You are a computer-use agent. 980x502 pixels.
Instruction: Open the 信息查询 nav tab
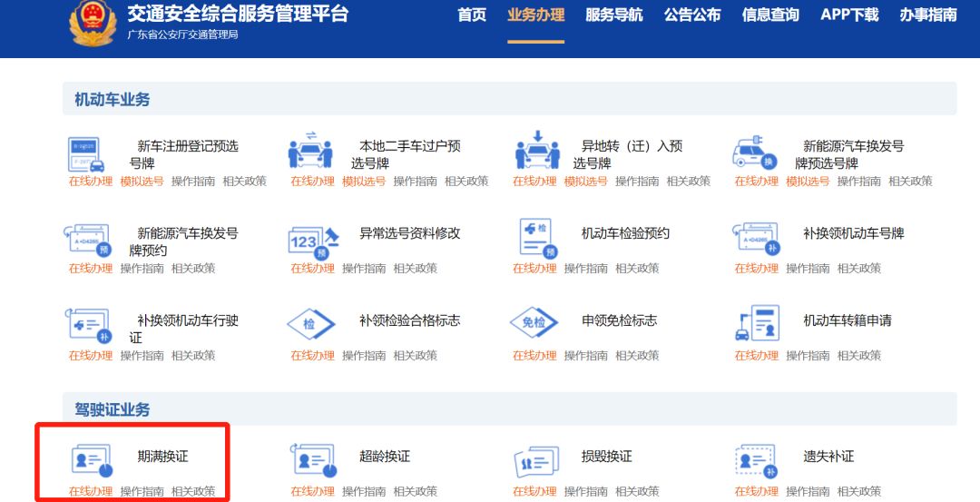pos(770,15)
